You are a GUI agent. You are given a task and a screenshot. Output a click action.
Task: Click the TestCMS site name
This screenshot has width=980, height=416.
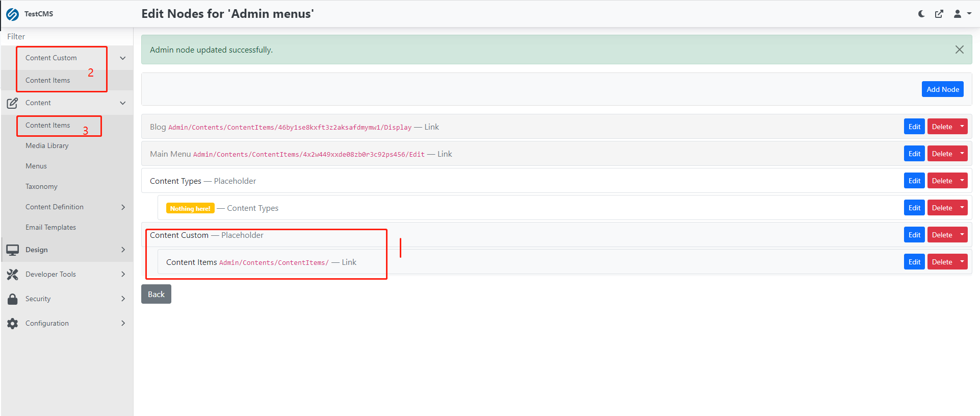coord(39,14)
